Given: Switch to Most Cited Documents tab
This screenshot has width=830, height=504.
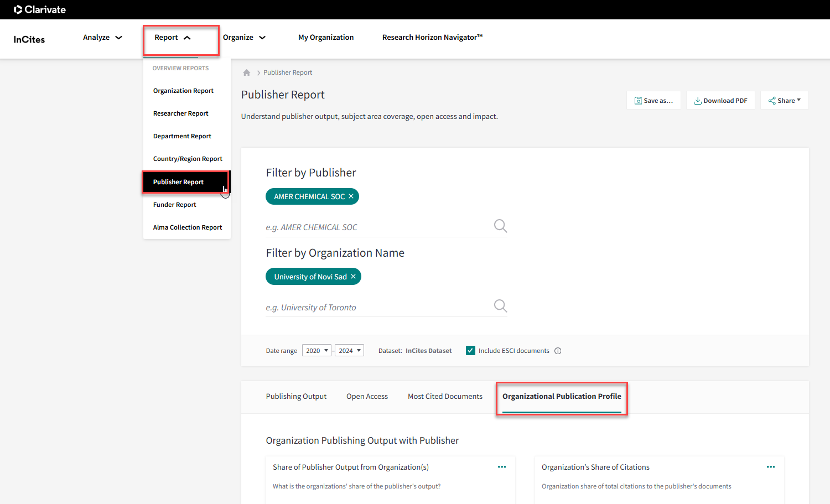Looking at the screenshot, I should [x=445, y=397].
